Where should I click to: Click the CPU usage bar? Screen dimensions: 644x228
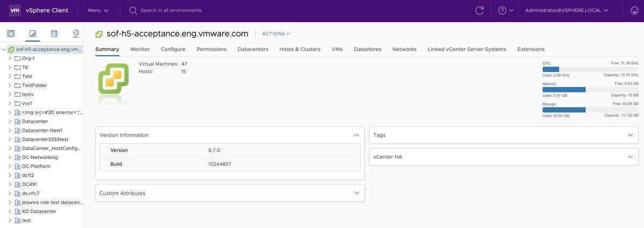590,69
